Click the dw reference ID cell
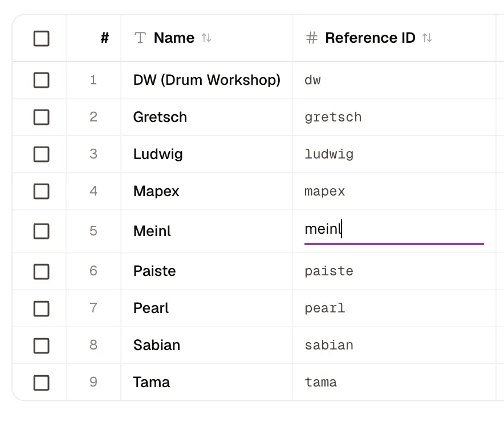504x423 pixels. coord(394,80)
